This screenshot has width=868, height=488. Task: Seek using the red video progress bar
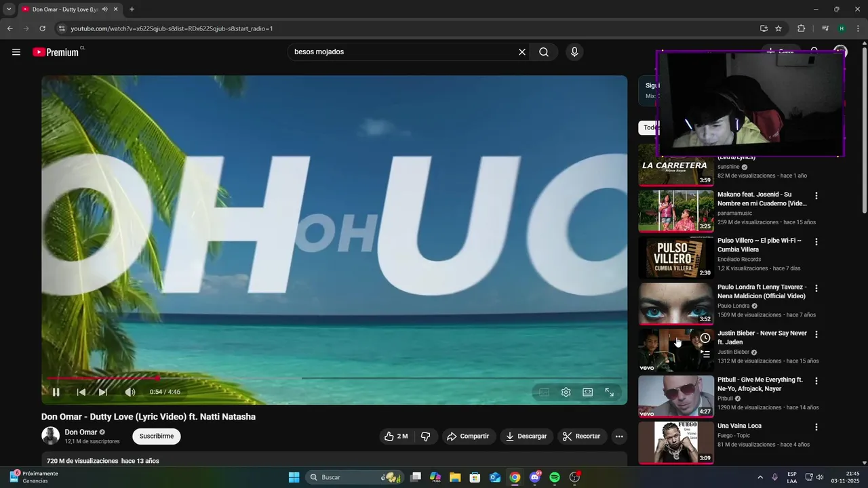pos(334,378)
